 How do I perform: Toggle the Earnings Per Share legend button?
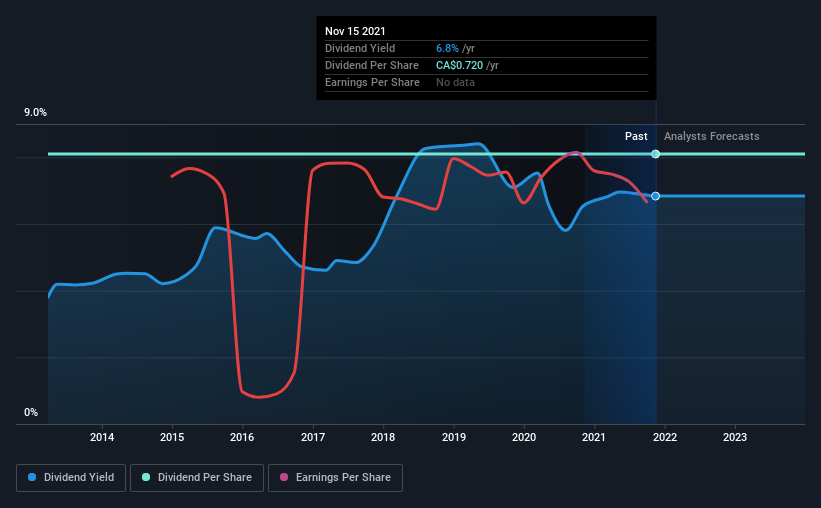[x=335, y=478]
